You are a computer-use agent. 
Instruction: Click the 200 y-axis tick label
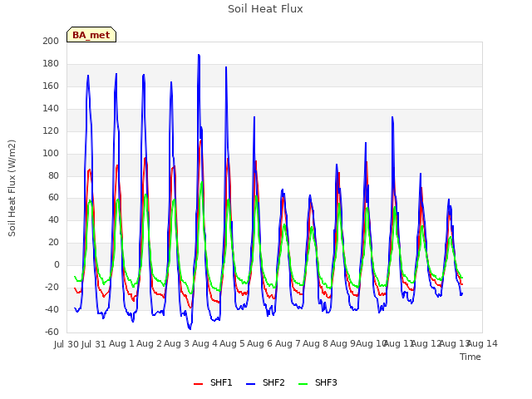coord(51,41)
